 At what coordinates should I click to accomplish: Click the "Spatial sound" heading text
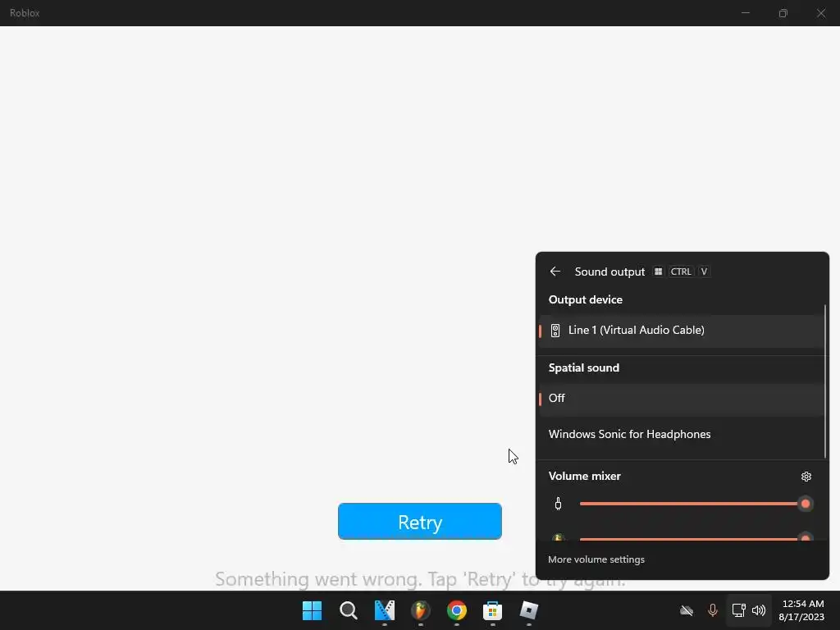pyautogui.click(x=584, y=368)
